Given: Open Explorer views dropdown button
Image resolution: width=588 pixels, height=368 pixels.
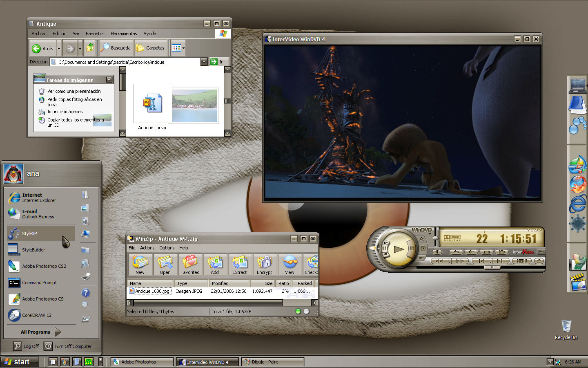Looking at the screenshot, I should (178, 48).
